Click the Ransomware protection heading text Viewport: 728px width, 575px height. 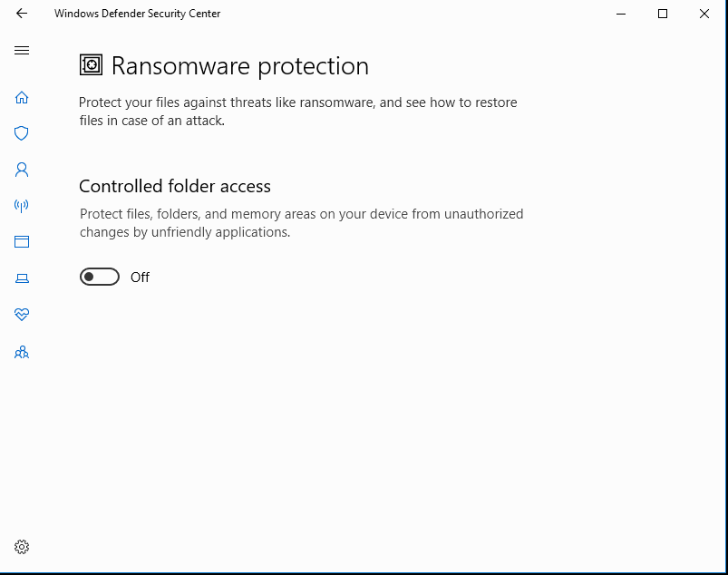pos(240,66)
